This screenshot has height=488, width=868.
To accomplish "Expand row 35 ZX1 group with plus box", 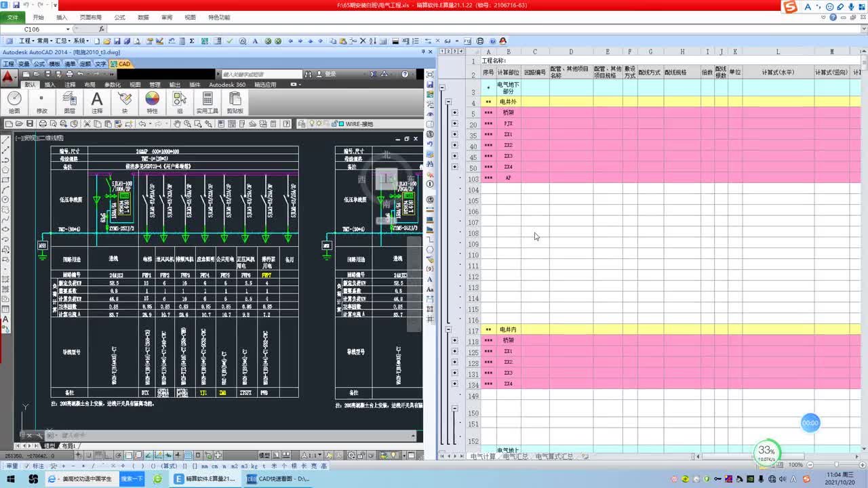I will point(454,135).
